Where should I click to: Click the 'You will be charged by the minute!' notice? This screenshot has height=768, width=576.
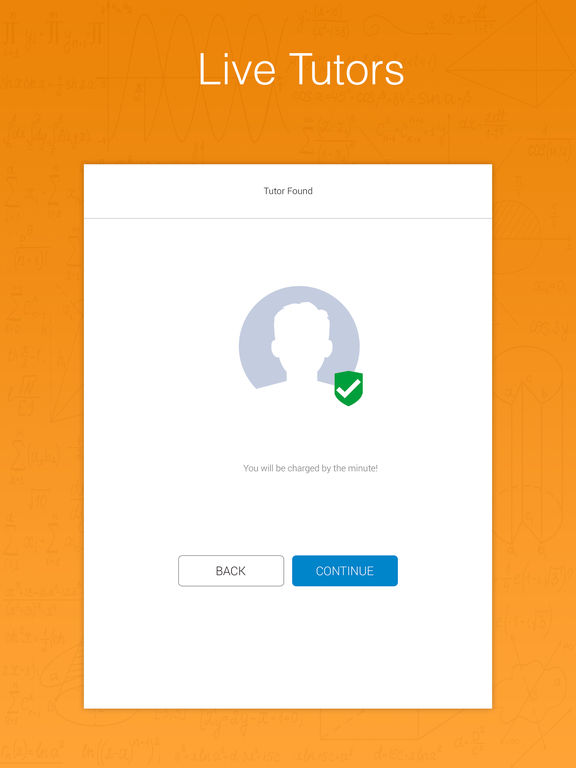click(311, 468)
